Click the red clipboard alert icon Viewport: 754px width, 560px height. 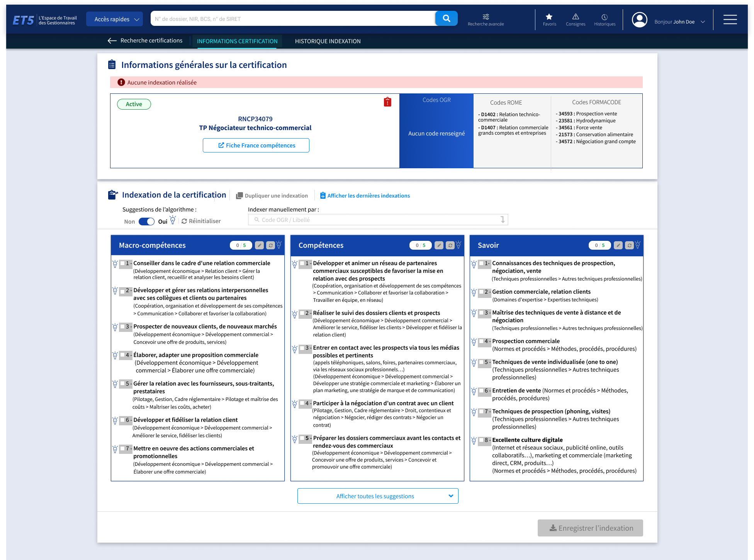(x=387, y=102)
